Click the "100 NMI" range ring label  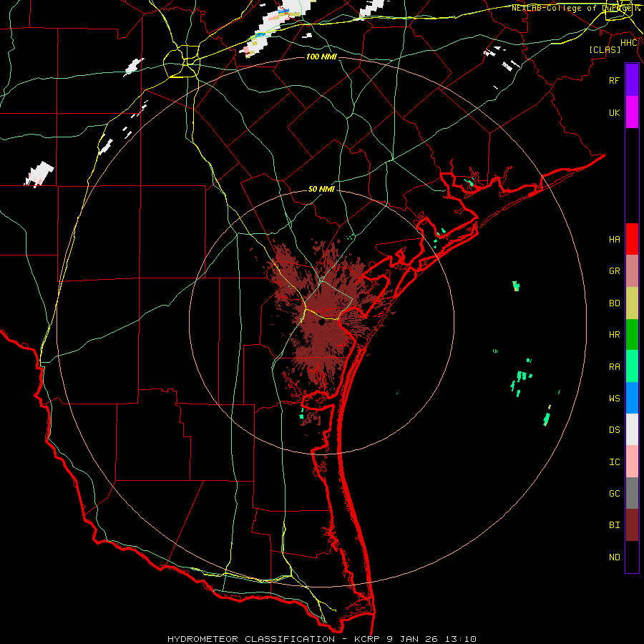321,57
